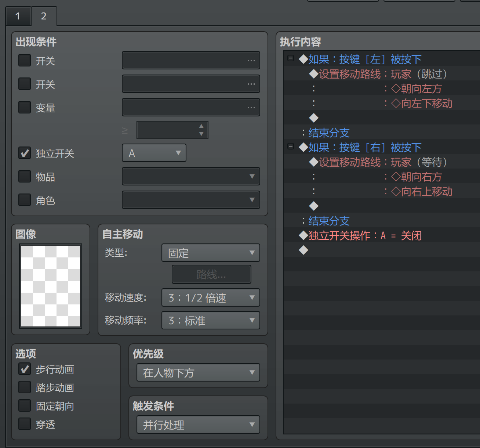Screen dimensions: 480x448
Task: Open the 优先级 dropdown 在人物下方
Action: click(x=198, y=372)
